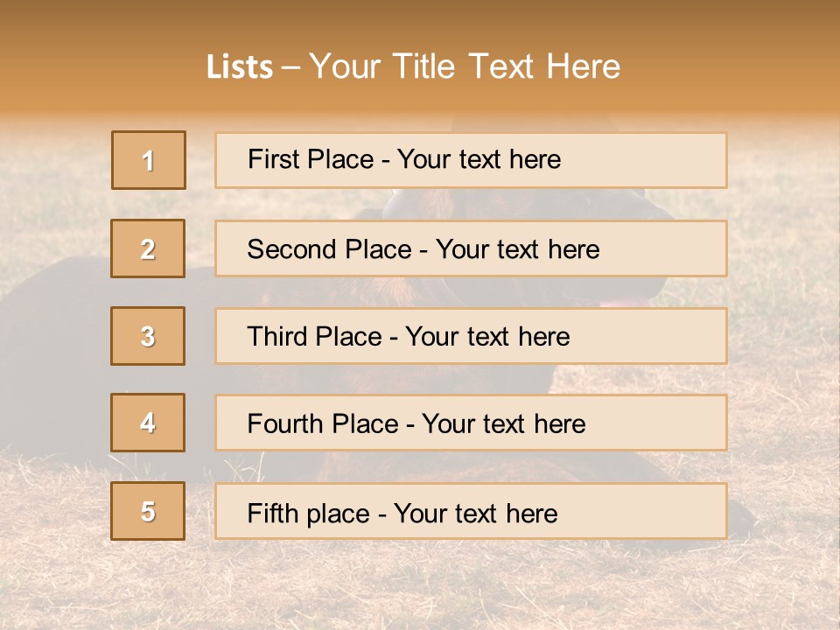Click empty right end of Third Place box

coord(665,336)
